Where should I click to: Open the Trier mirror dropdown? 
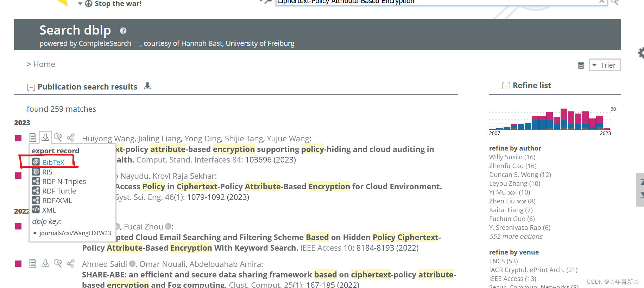(605, 65)
